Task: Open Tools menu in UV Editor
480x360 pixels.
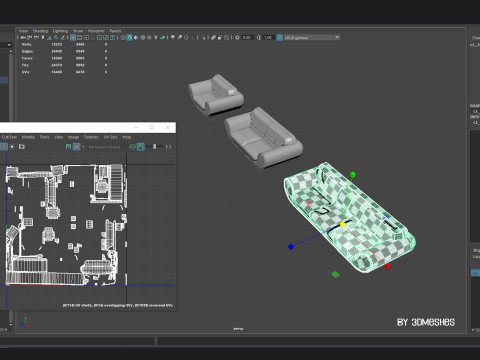Action: (x=44, y=137)
